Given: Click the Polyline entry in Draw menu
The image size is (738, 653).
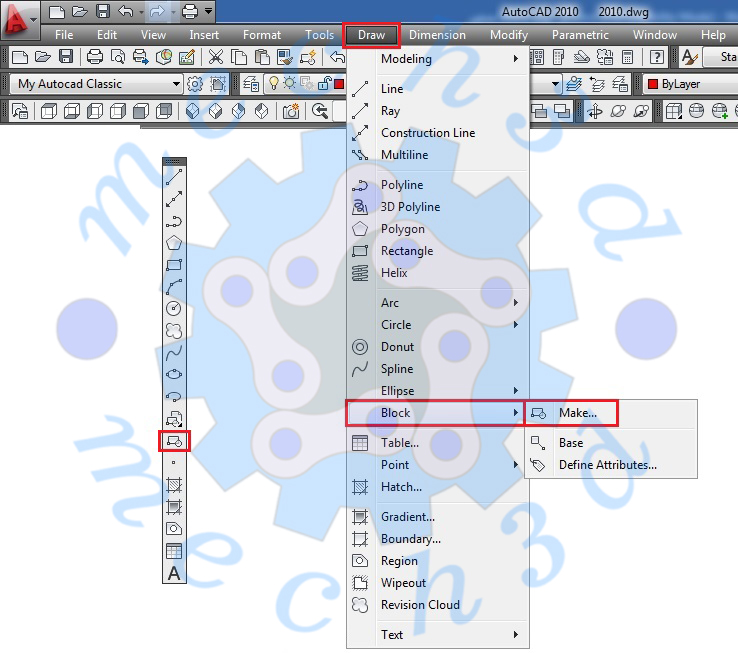Looking at the screenshot, I should click(401, 185).
